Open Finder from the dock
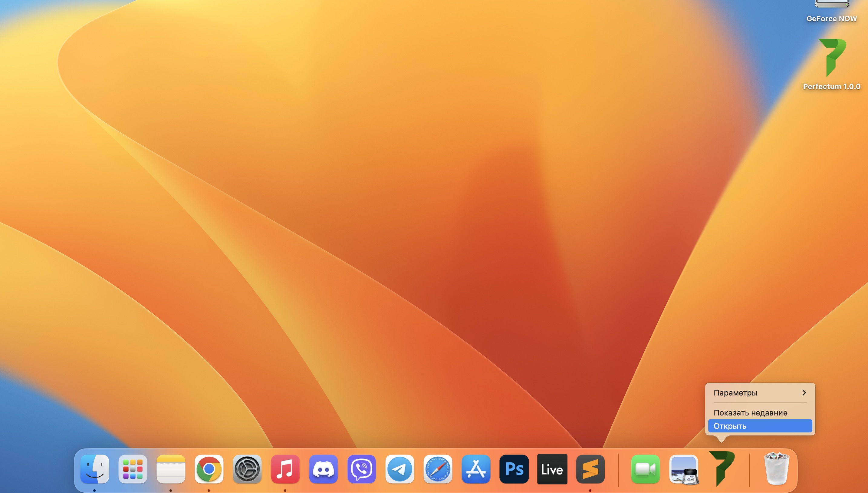 click(95, 469)
